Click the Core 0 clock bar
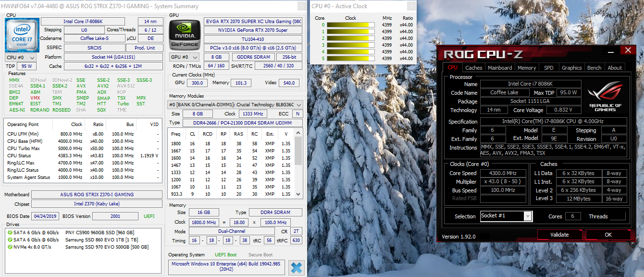 click(x=350, y=25)
